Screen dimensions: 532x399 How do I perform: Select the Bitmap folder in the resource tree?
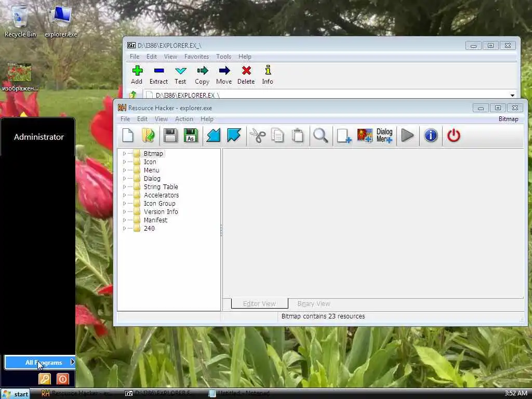[x=153, y=154]
